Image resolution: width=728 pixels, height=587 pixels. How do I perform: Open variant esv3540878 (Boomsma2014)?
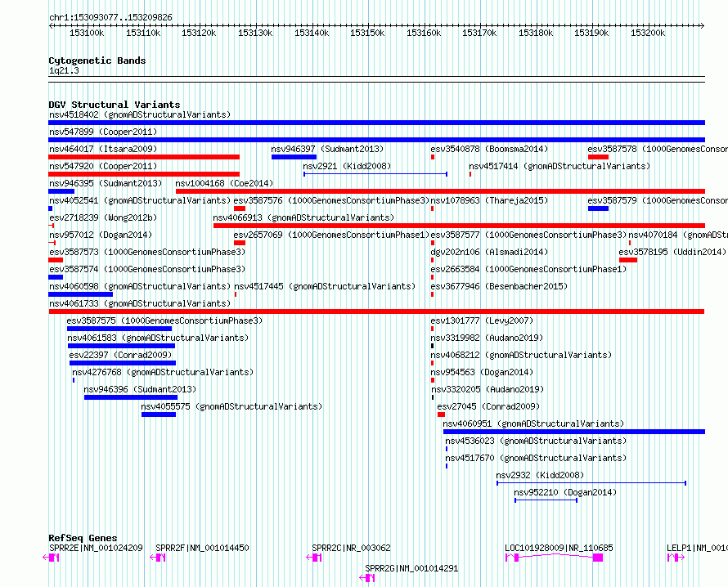pyautogui.click(x=489, y=149)
